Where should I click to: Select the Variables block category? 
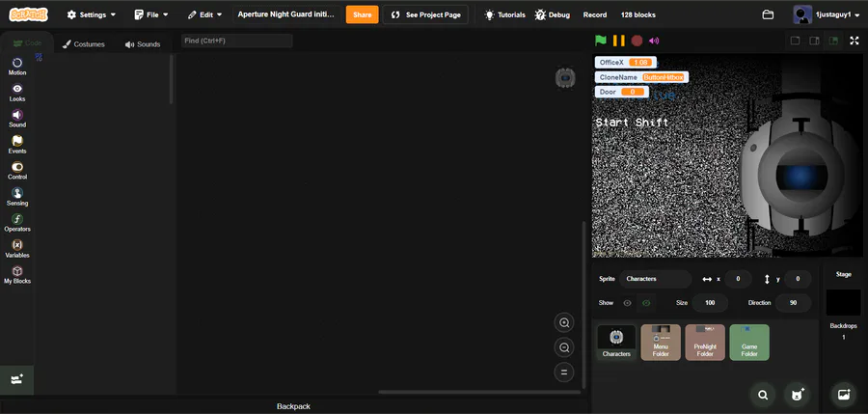pos(17,249)
